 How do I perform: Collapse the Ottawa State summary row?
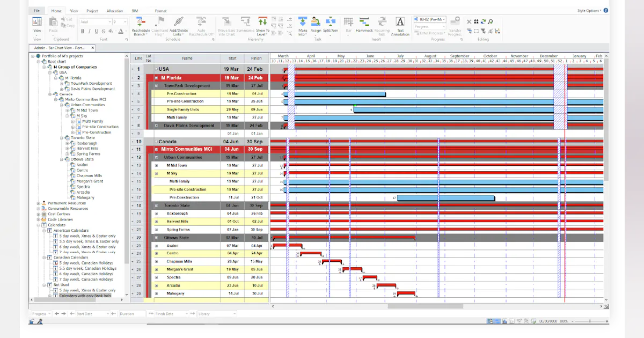pyautogui.click(x=156, y=238)
